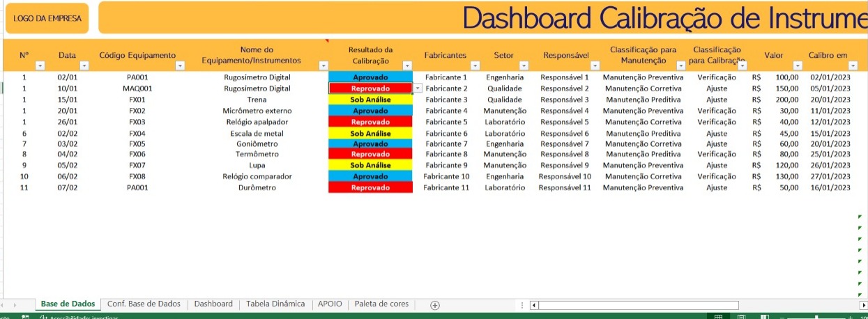Add a new sheet with plus icon

pyautogui.click(x=435, y=305)
